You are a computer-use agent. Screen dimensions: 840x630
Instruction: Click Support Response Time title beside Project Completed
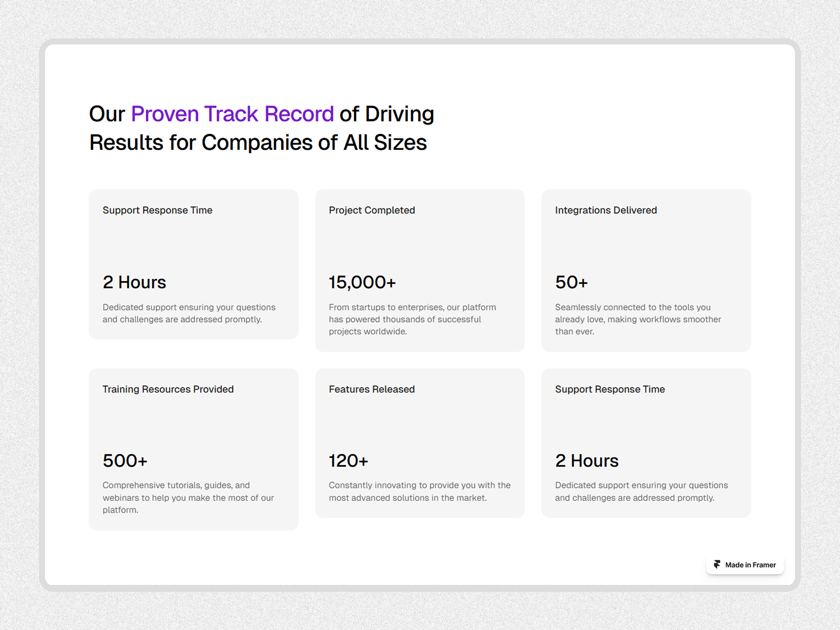[157, 210]
